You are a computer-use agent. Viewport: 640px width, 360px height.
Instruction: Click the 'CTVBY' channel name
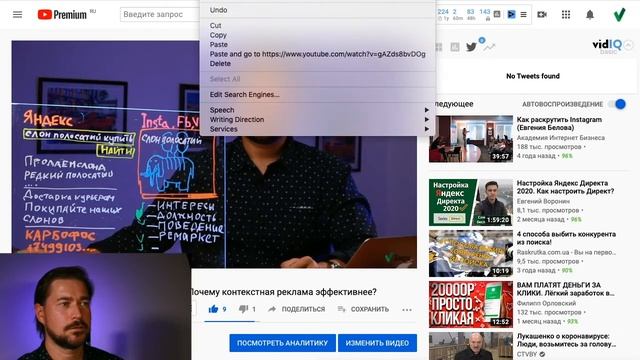(x=527, y=354)
